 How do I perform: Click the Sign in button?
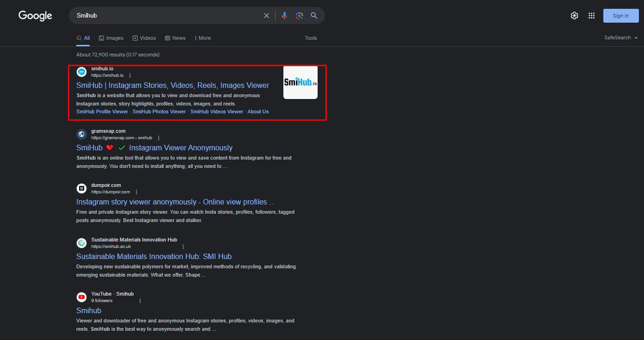[x=620, y=16]
